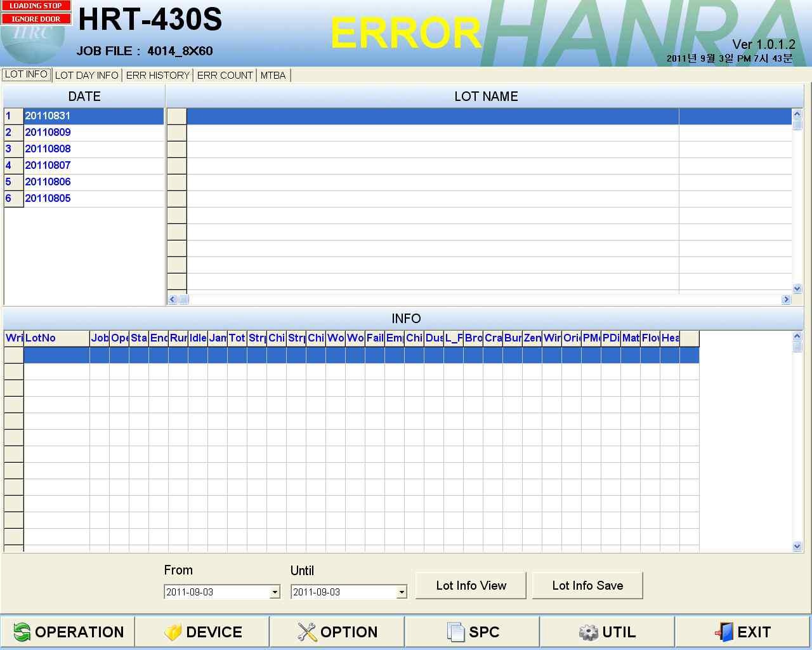Click the Lot Info Save button
The image size is (812, 650).
pos(587,585)
